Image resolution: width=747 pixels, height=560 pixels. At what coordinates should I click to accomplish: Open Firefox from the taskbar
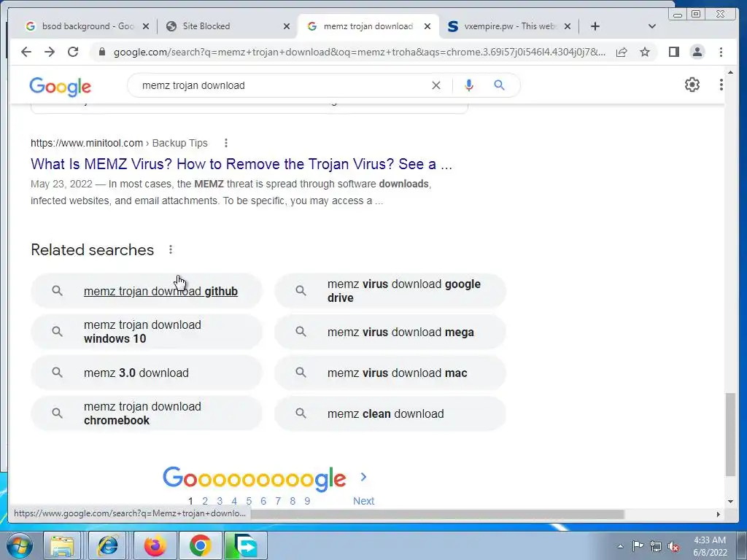pos(155,545)
